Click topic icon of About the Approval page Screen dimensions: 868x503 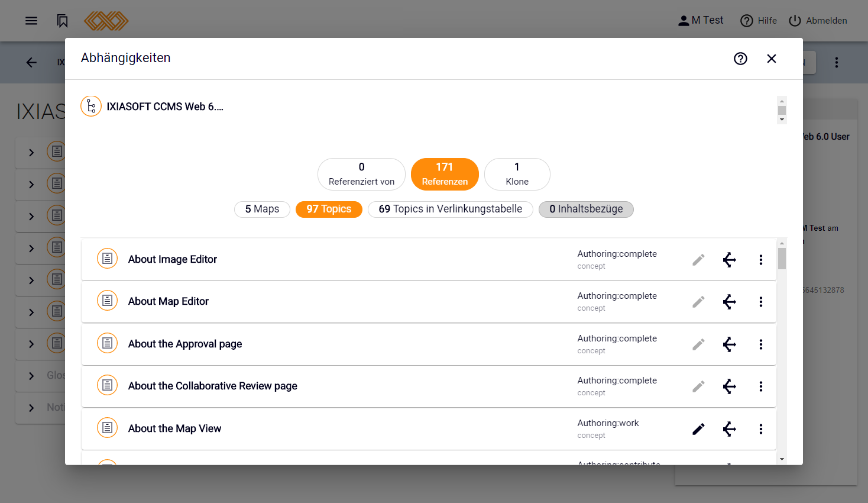click(107, 343)
